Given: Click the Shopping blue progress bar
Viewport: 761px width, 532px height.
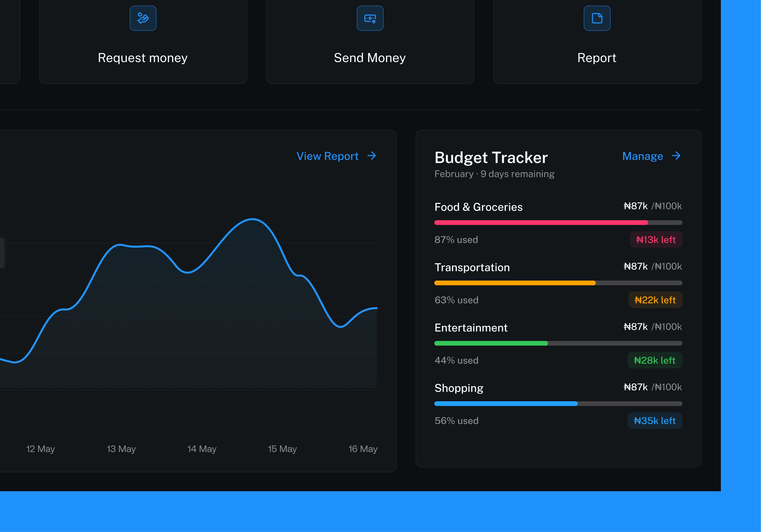Looking at the screenshot, I should pyautogui.click(x=506, y=403).
